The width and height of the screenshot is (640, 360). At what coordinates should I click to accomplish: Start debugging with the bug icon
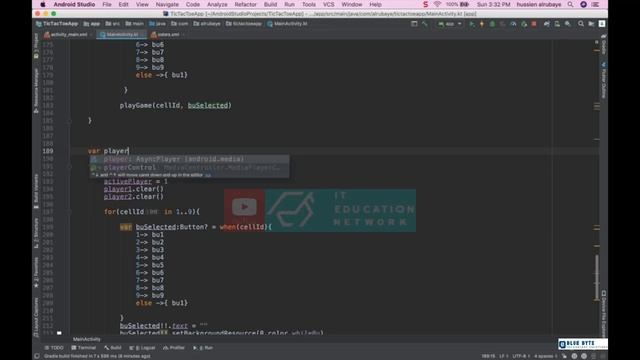tap(492, 24)
